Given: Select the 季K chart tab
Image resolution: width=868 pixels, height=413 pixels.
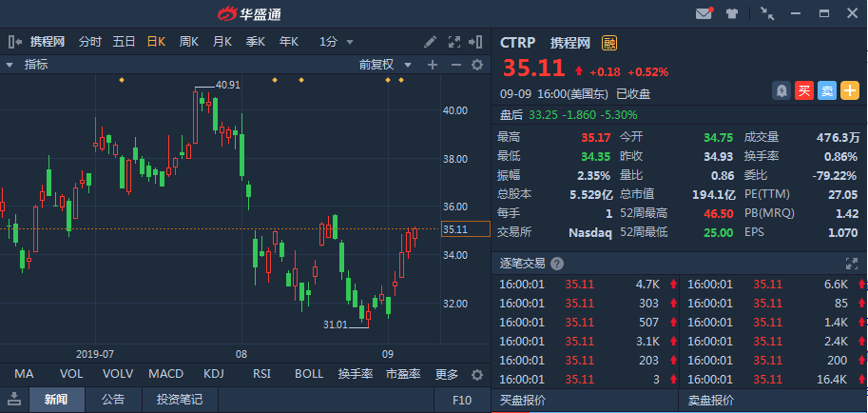Looking at the screenshot, I should point(256,42).
